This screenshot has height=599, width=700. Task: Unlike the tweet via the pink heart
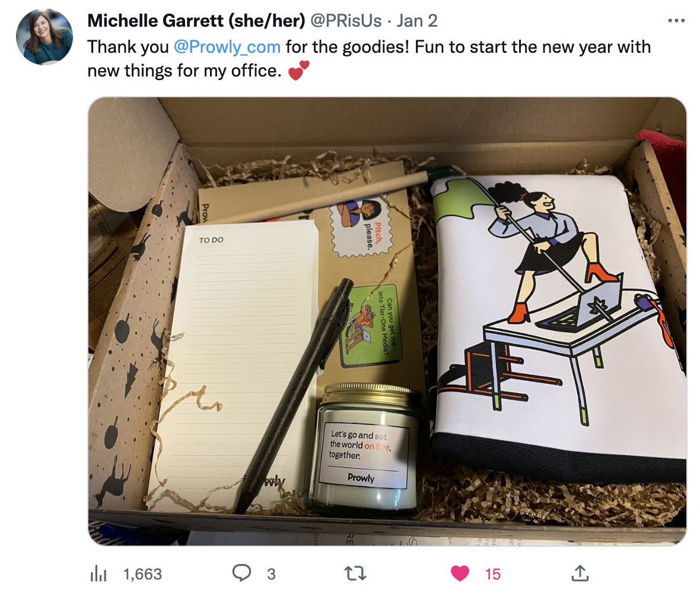click(x=460, y=573)
